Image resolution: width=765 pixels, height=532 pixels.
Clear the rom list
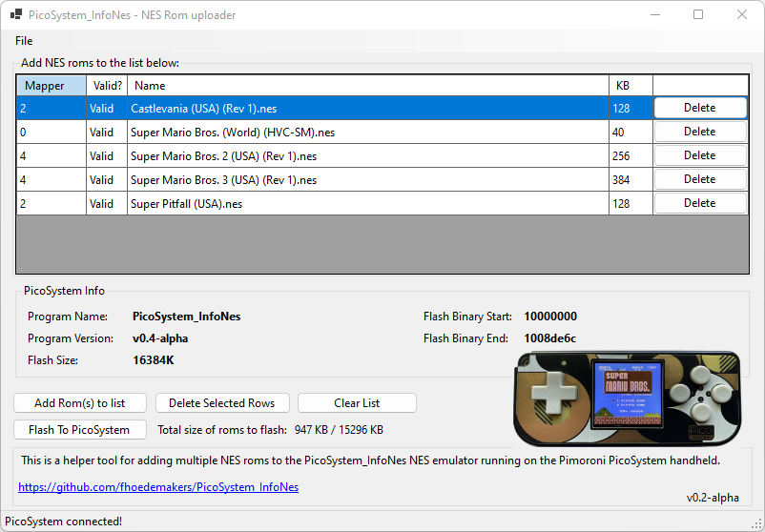[357, 403]
